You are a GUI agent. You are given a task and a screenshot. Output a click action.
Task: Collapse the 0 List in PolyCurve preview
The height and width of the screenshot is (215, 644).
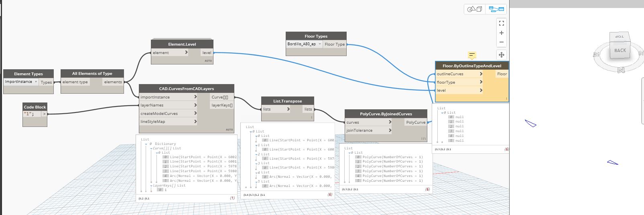(350, 153)
